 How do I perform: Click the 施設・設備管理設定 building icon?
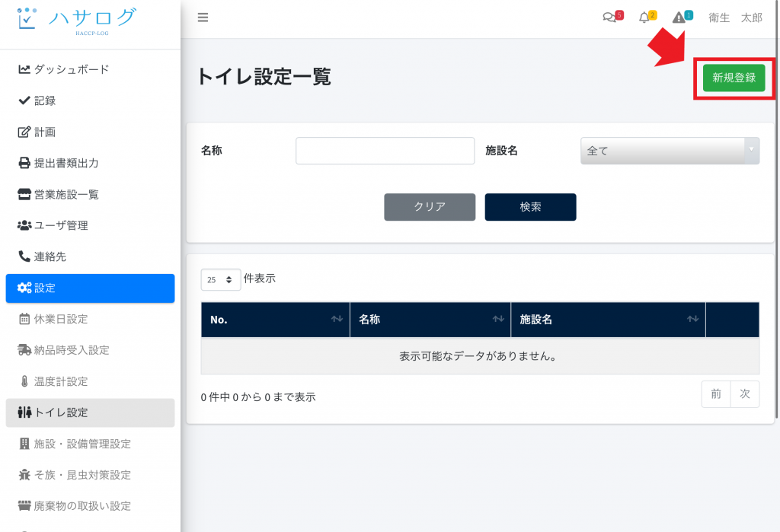pos(24,444)
